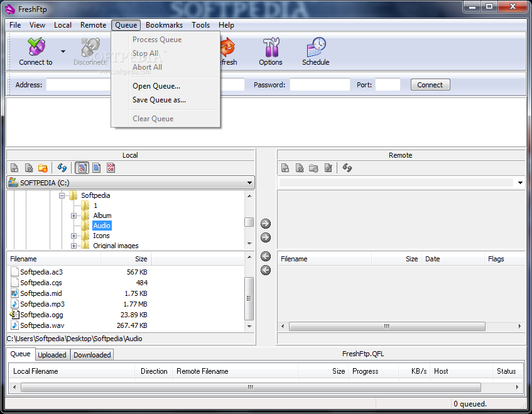
Task: Click the upper left-arrow transfer button
Action: point(266,256)
